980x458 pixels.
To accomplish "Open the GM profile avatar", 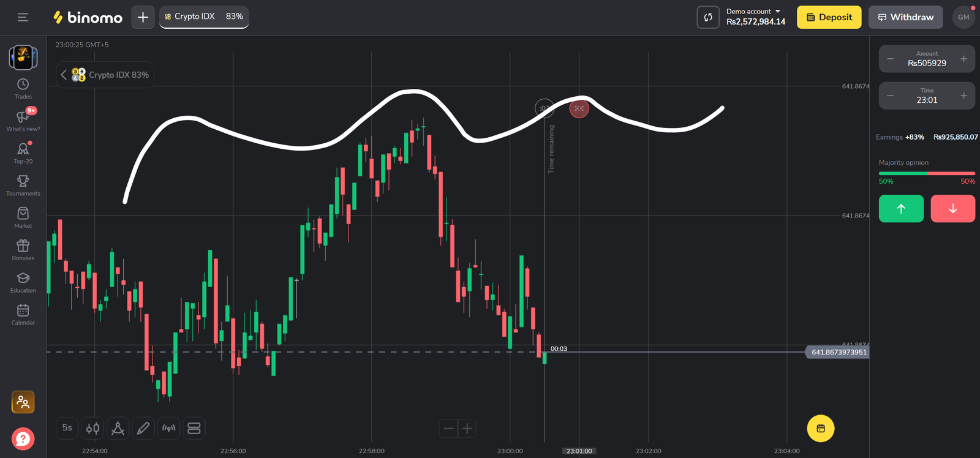I will coord(963,17).
